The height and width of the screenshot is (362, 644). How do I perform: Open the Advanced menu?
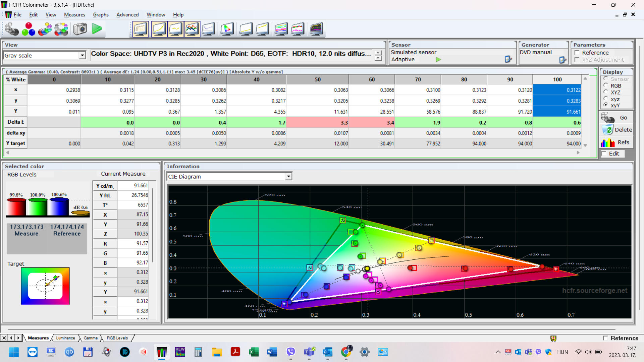pos(127,15)
